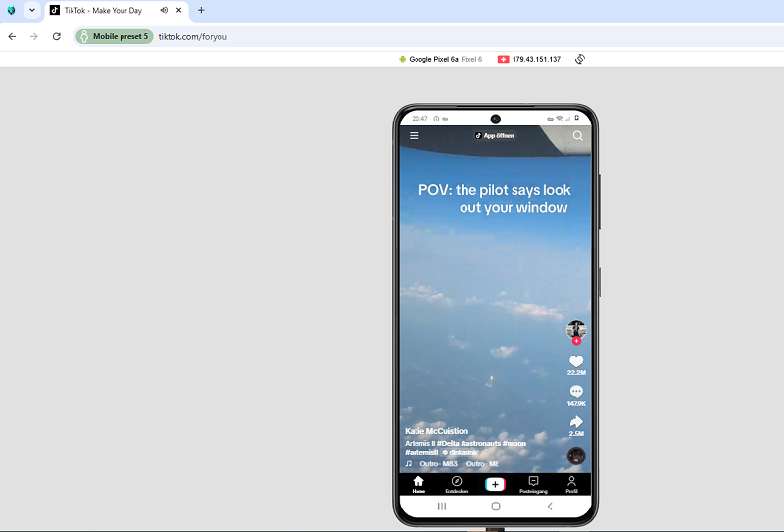The width and height of the screenshot is (784, 532).
Task: Click the dinkasink reply tag
Action: [460, 452]
